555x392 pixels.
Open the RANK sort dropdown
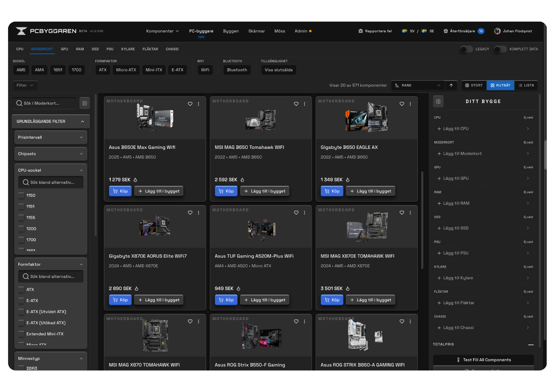pyautogui.click(x=418, y=85)
